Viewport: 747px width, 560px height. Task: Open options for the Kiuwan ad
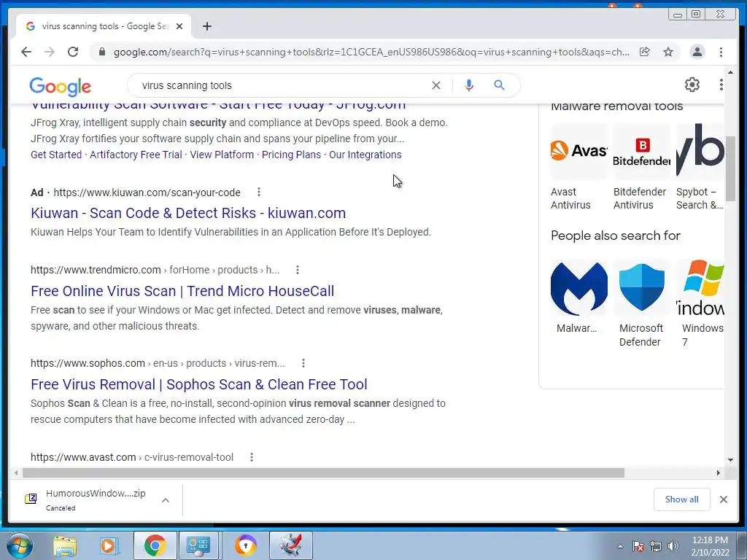[259, 192]
